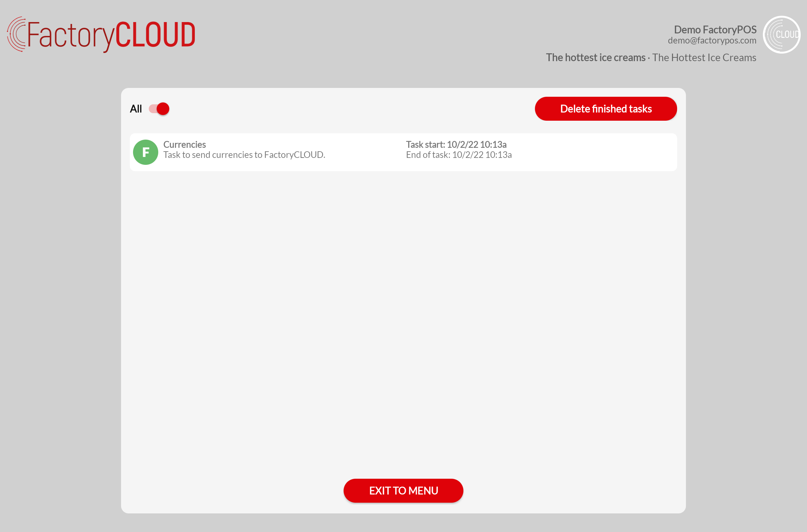
Task: Click the Demo FactoryPOS user name
Action: (x=715, y=30)
